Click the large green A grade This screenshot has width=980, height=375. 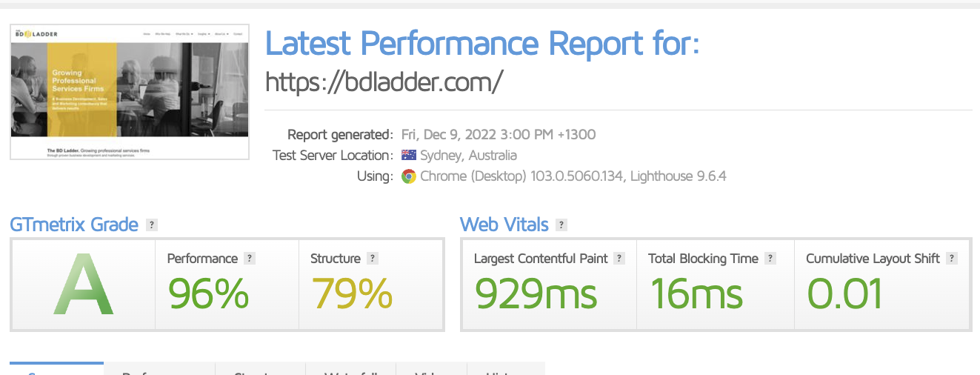click(83, 285)
